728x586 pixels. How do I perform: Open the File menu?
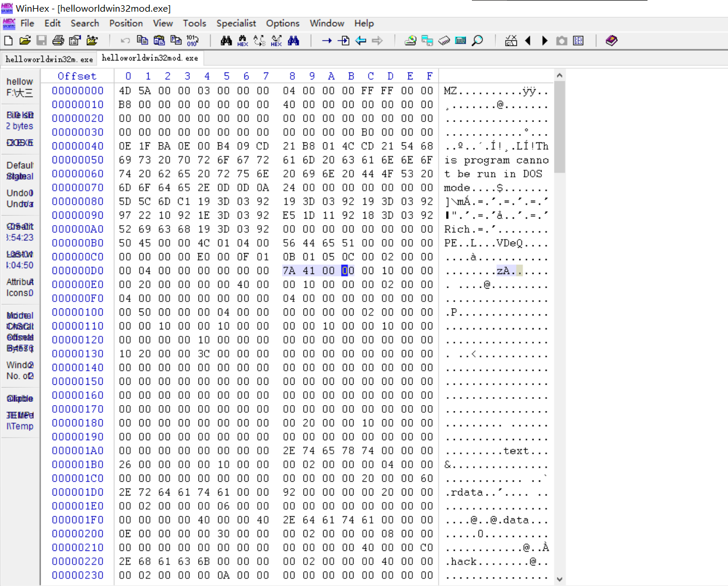(x=27, y=23)
